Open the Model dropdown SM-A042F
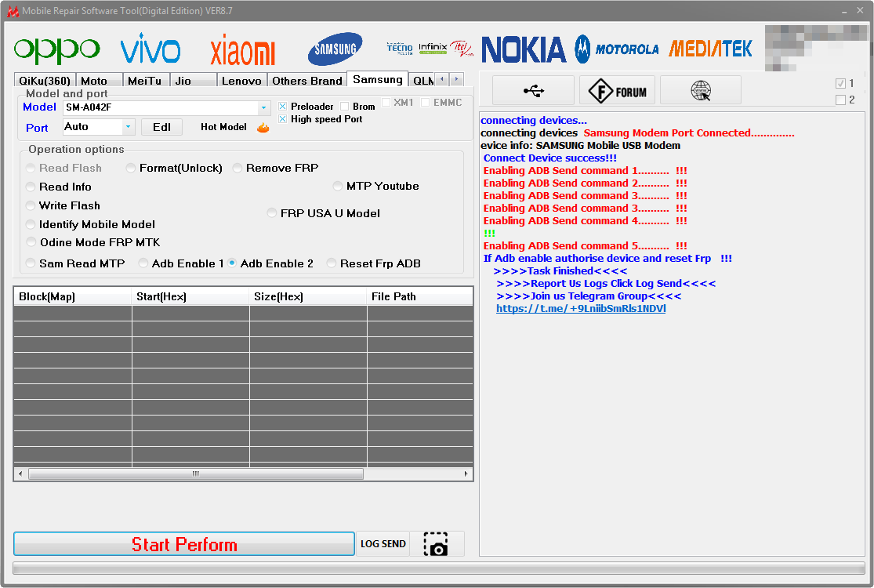 167,107
